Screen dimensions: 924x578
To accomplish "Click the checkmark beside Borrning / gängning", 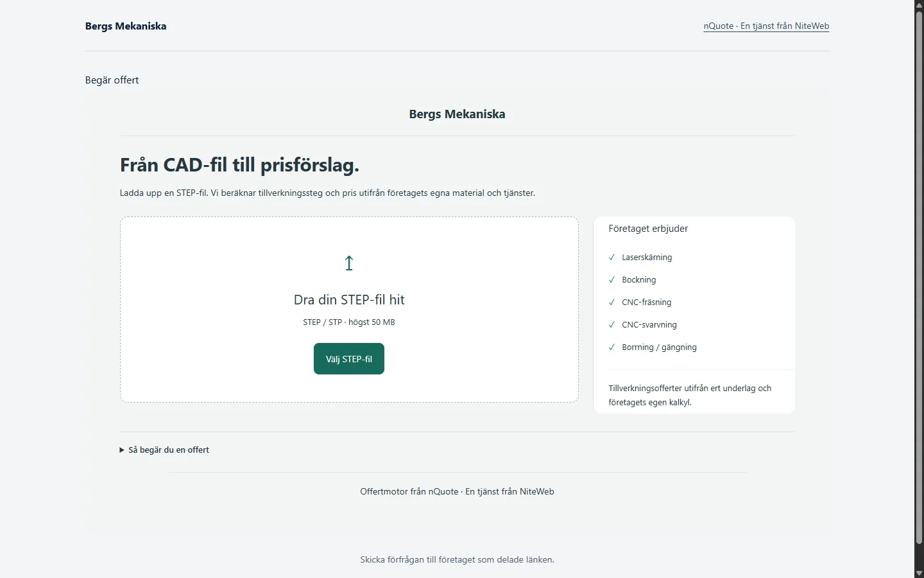I will pyautogui.click(x=612, y=347).
